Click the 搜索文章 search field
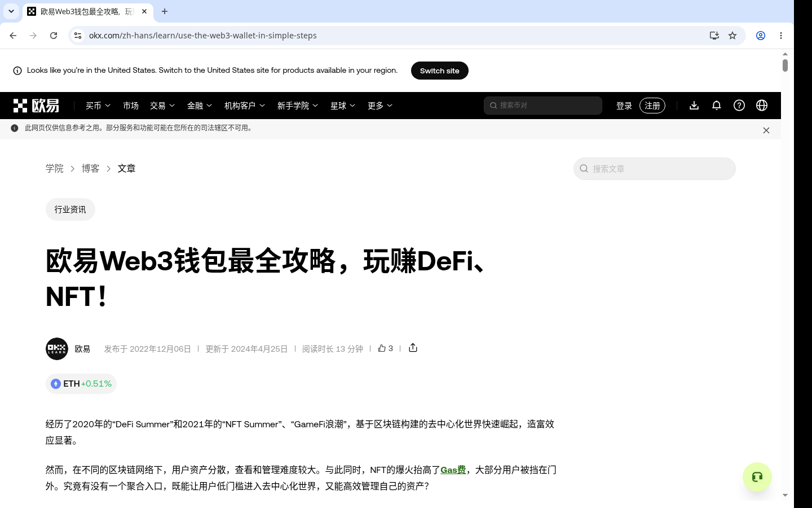 point(655,169)
